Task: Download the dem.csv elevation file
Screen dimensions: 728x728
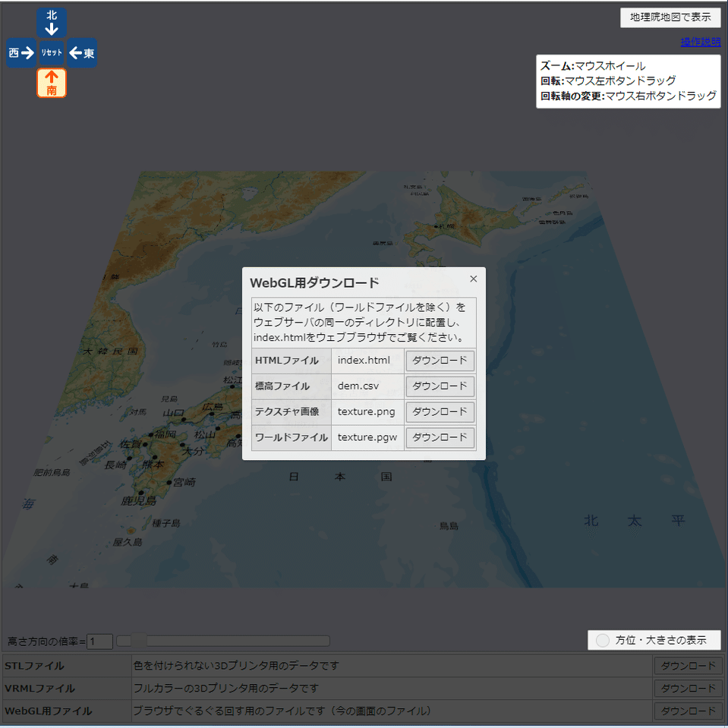Action: (440, 386)
